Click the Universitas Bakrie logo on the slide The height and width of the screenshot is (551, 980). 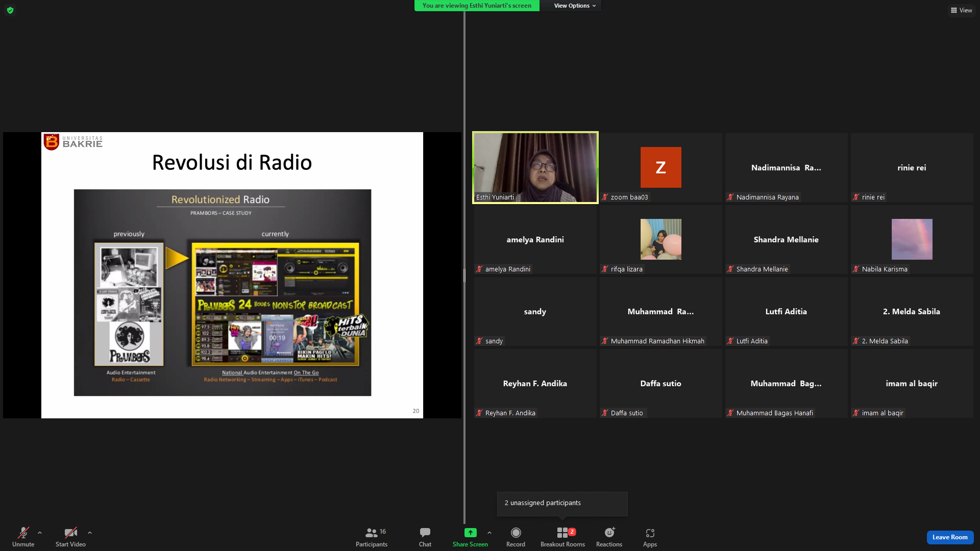pyautogui.click(x=73, y=142)
